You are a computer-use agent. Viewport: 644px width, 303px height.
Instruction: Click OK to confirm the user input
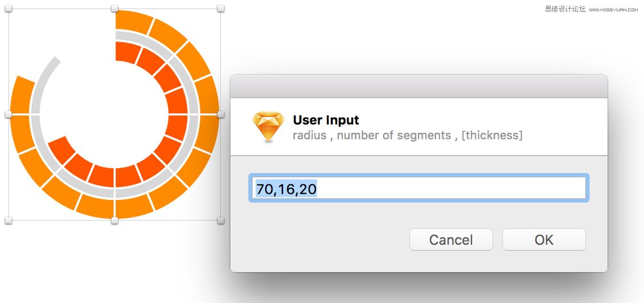click(x=544, y=240)
